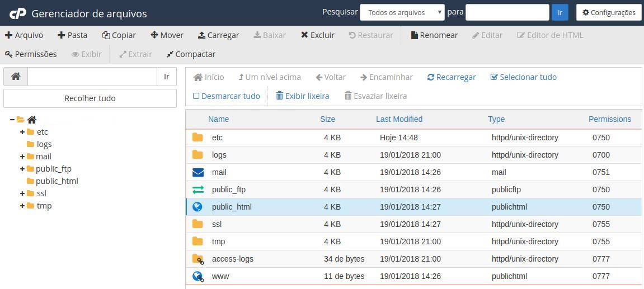This screenshot has height=289, width=644.
Task: Click the Recolher tudo button
Action: point(90,98)
